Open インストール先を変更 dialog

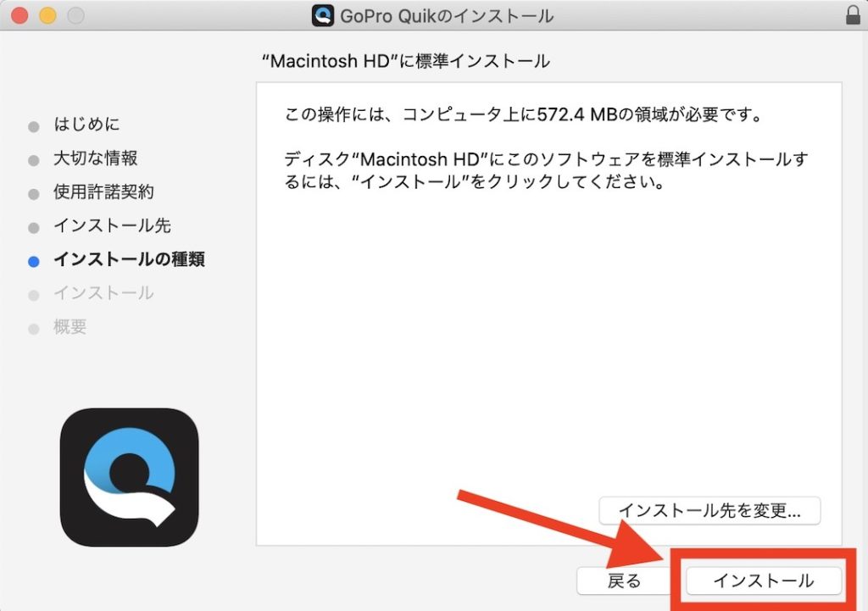[709, 511]
